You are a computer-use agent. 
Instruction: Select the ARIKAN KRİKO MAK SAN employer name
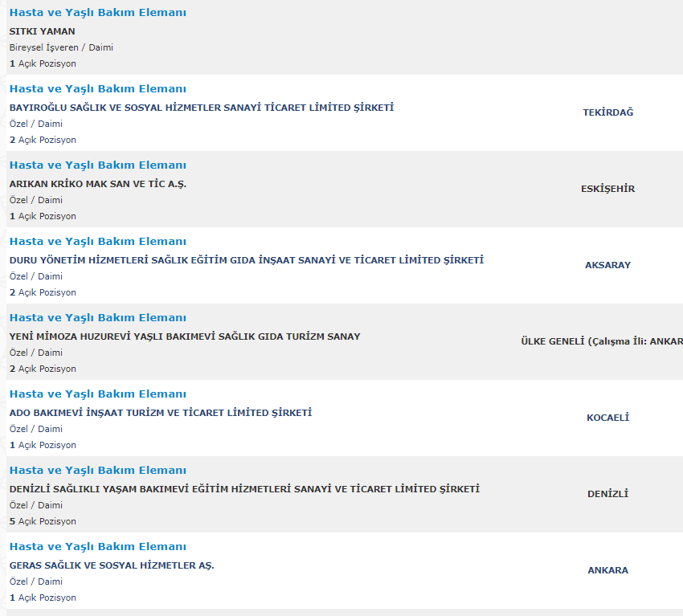pyautogui.click(x=98, y=184)
